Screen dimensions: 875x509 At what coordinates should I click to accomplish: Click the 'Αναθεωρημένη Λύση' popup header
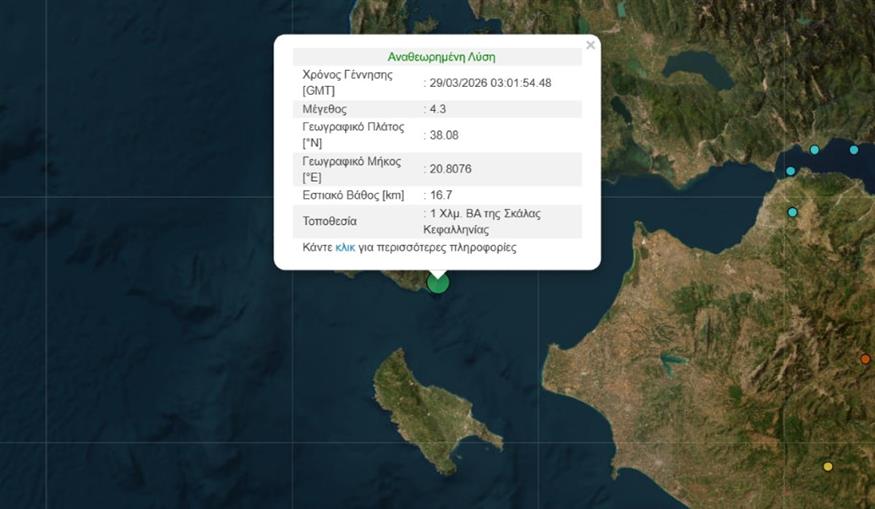tap(441, 57)
